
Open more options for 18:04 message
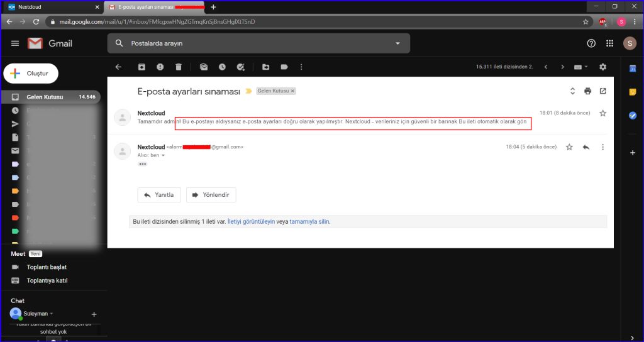coord(603,147)
